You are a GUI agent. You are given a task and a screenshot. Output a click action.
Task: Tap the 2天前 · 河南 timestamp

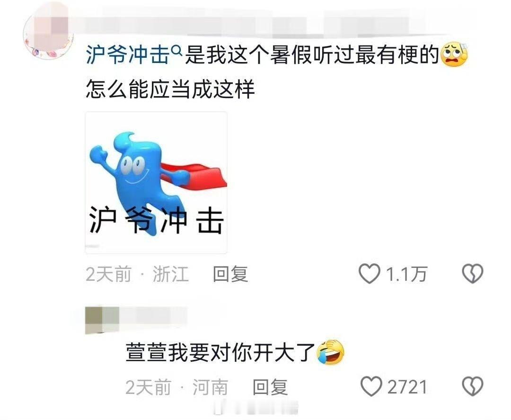(177, 387)
